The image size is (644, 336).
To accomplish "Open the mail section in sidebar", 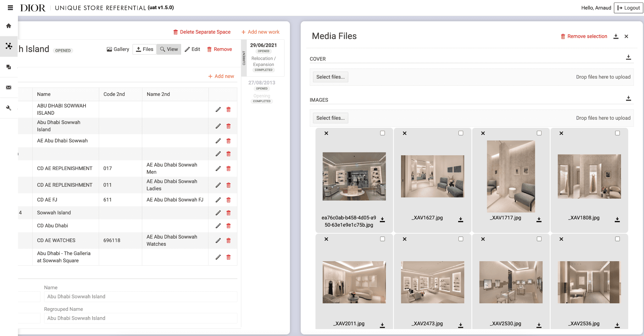I will (9, 87).
